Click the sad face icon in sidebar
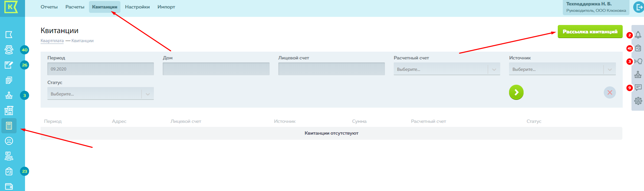644x191 pixels. 9,141
